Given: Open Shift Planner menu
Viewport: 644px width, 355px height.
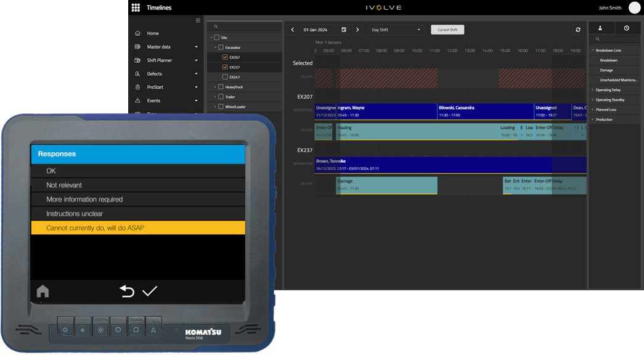Looking at the screenshot, I should coord(160,60).
